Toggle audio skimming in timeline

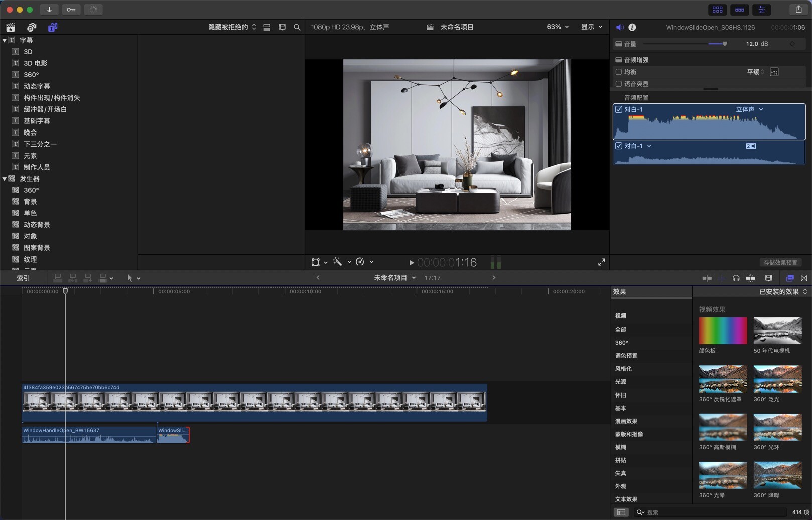tap(722, 278)
